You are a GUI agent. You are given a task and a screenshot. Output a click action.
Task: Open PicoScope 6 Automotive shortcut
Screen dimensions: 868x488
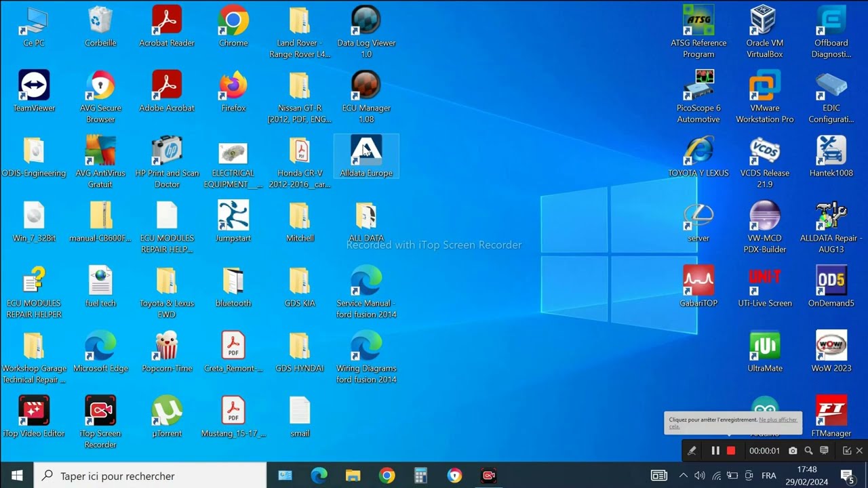pos(698,97)
